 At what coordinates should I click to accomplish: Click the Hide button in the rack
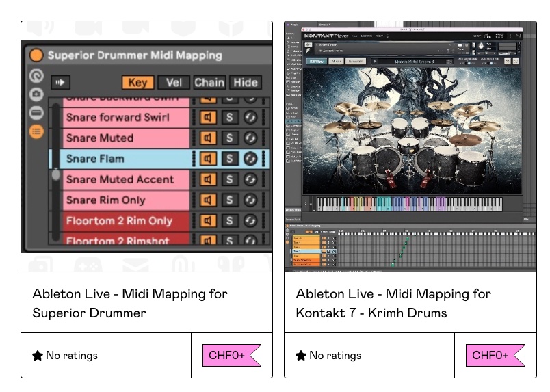(246, 83)
